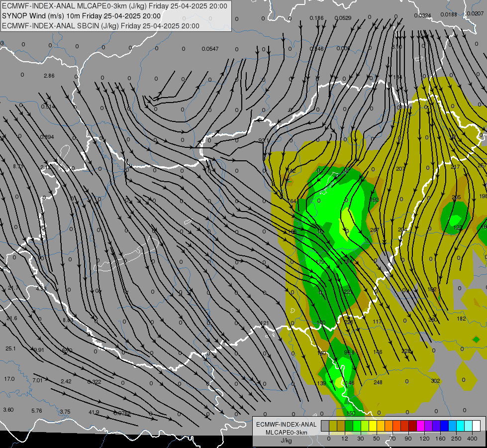Viewport: 487px width, 448px height.
Task: Click legend scale value 250
Action: (x=456, y=439)
